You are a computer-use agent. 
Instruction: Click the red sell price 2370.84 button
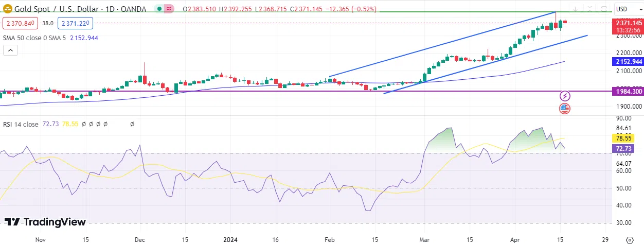(20, 23)
